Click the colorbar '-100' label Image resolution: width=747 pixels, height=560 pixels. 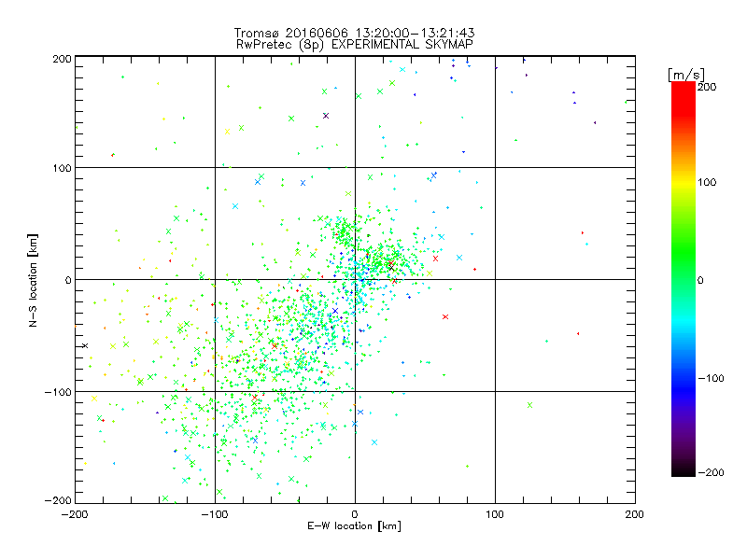click(711, 379)
